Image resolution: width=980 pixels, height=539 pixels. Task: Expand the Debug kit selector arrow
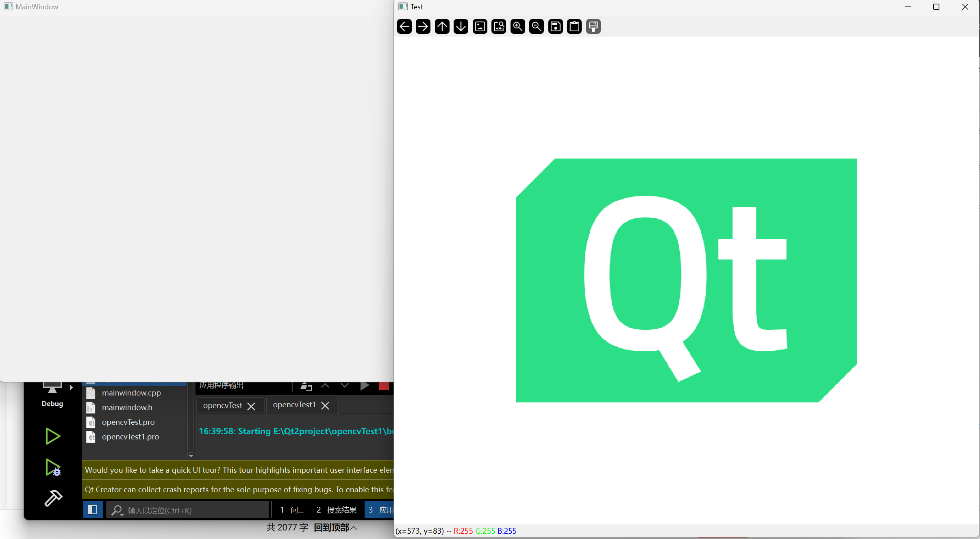pyautogui.click(x=72, y=387)
